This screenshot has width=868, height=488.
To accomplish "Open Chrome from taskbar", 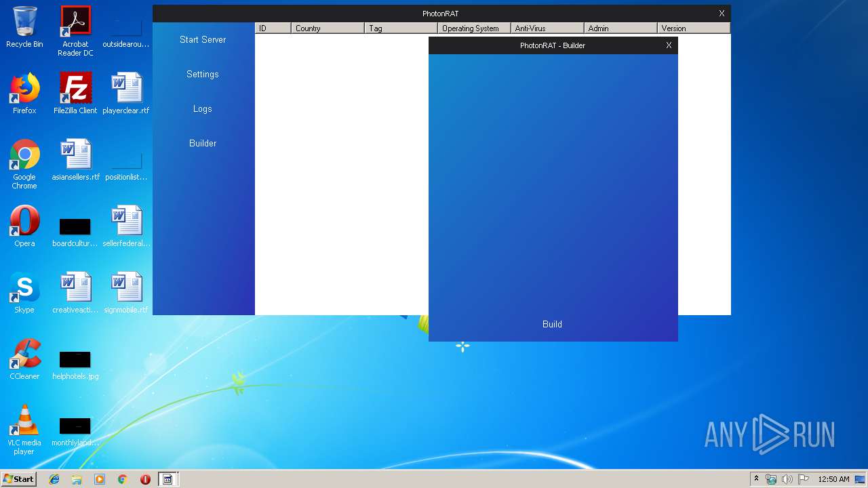I will pos(122,479).
